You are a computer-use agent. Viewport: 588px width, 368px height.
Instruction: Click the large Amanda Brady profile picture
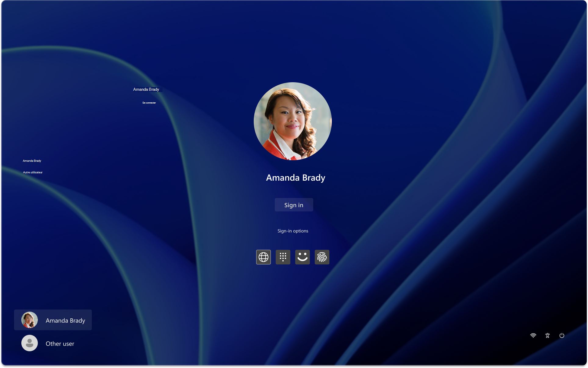click(293, 121)
